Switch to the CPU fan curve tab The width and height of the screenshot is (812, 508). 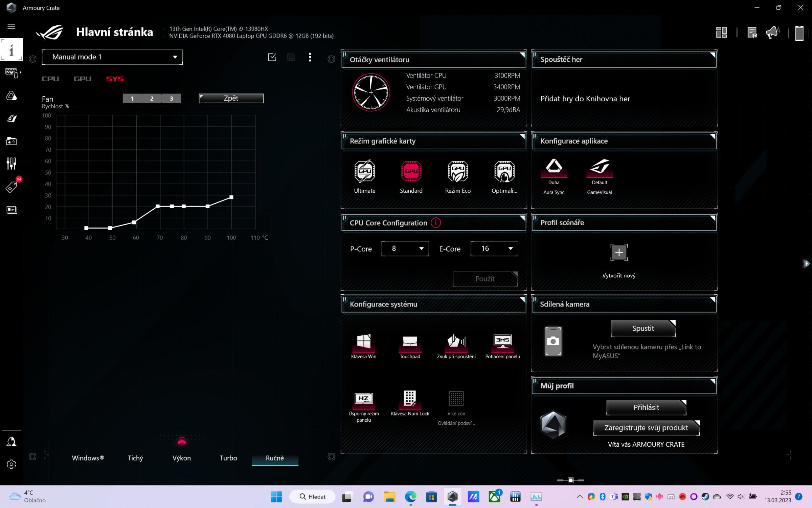50,79
